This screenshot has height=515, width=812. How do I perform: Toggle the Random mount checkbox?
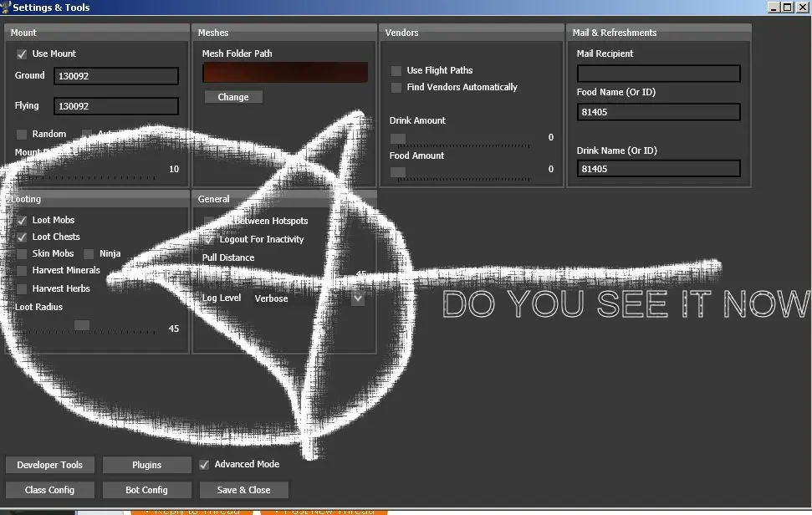[x=22, y=135]
